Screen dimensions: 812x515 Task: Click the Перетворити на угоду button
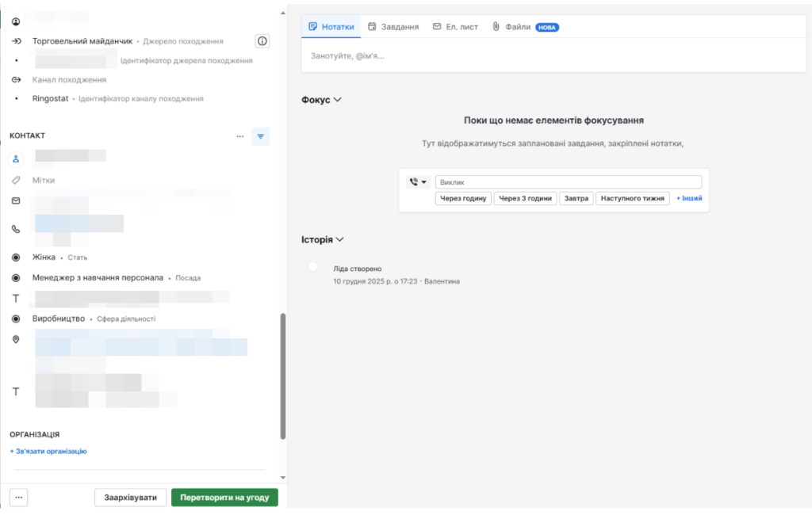click(224, 497)
